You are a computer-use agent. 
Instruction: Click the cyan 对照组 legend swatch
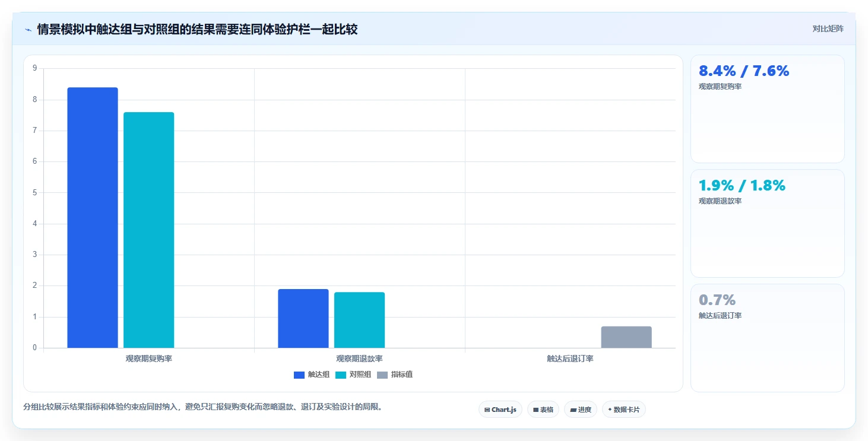pyautogui.click(x=341, y=375)
